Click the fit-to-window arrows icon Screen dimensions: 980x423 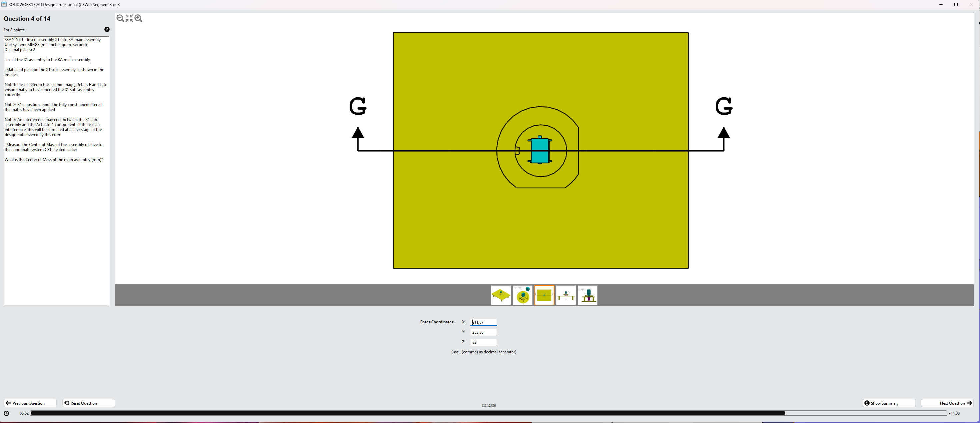pos(129,18)
